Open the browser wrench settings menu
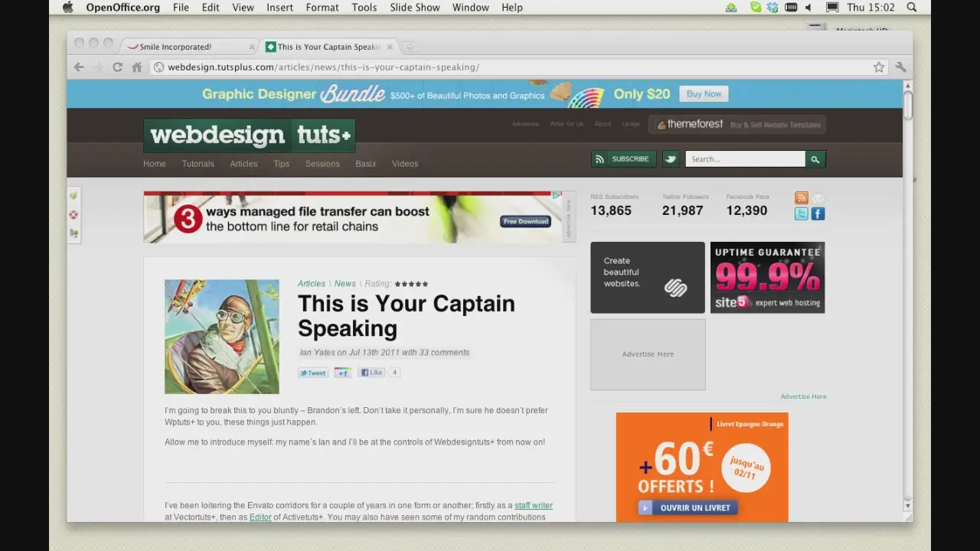This screenshot has height=551, width=980. click(900, 67)
